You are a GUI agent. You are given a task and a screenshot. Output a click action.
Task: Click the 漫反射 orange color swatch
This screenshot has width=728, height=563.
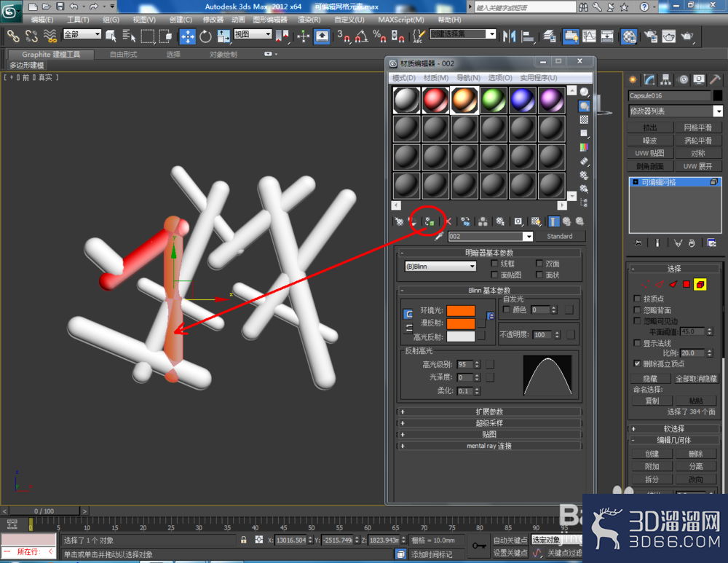(461, 323)
